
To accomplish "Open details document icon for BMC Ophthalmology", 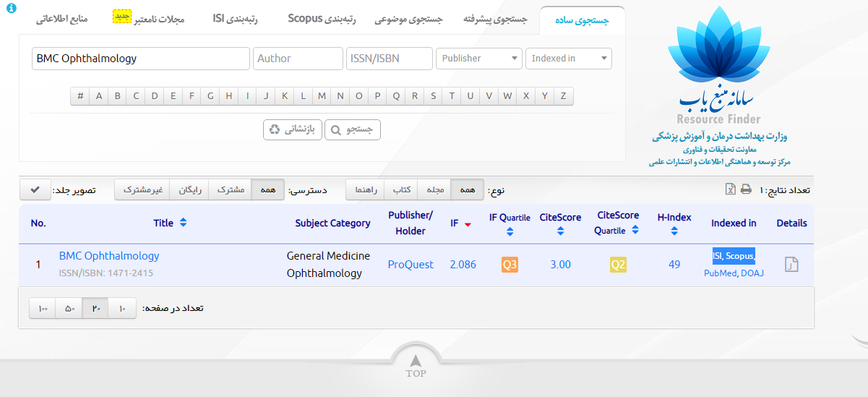I will point(791,265).
